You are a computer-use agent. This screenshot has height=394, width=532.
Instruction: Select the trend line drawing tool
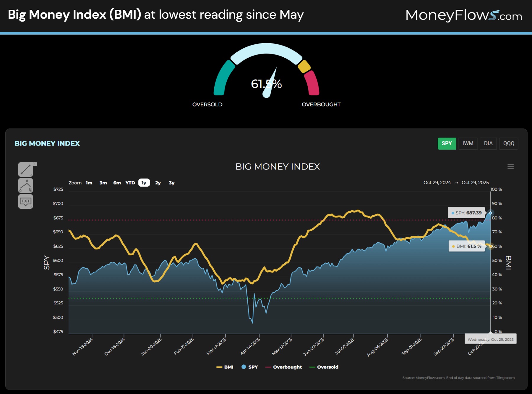pos(25,169)
